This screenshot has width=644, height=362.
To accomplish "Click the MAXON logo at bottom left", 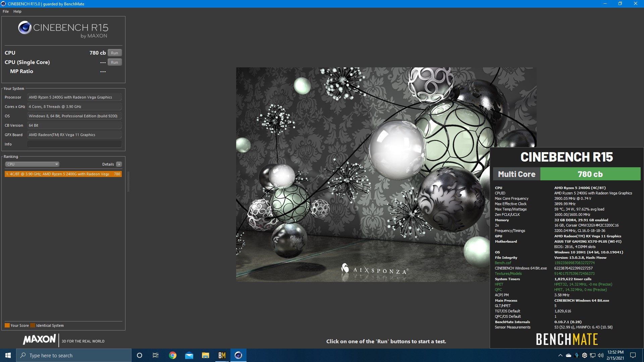I will tap(39, 340).
